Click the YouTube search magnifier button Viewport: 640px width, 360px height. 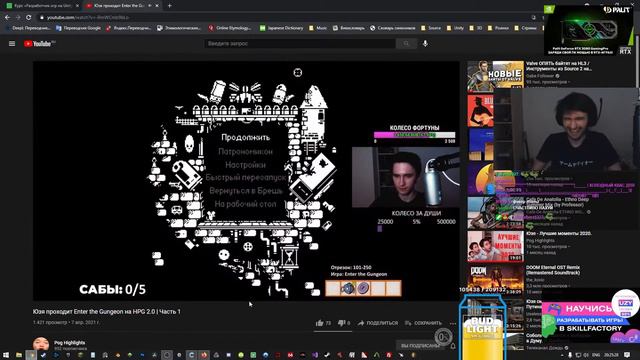(x=406, y=44)
